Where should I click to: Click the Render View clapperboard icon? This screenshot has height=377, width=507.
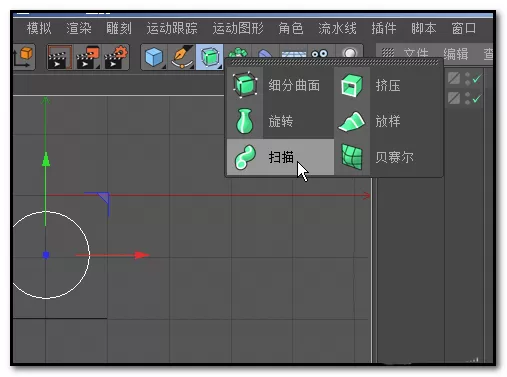click(60, 57)
